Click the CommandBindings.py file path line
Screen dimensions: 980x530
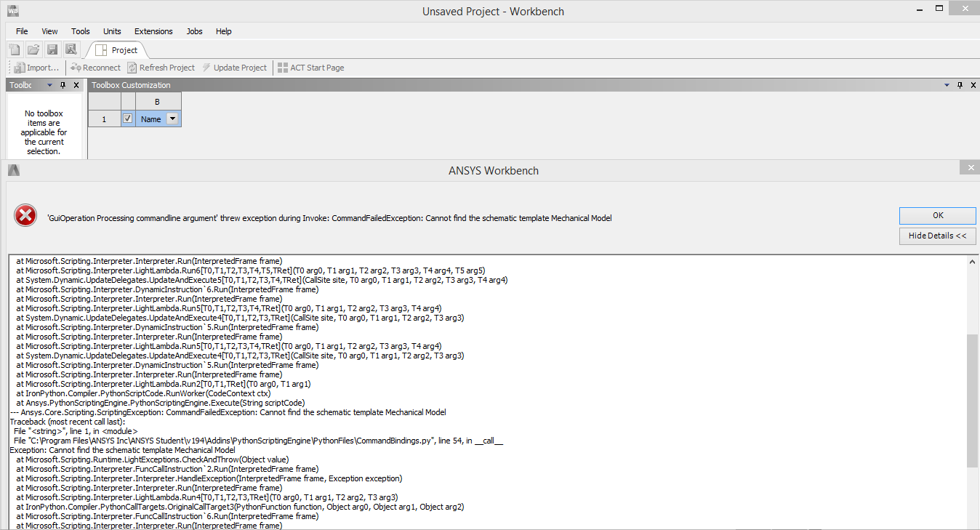(258, 441)
